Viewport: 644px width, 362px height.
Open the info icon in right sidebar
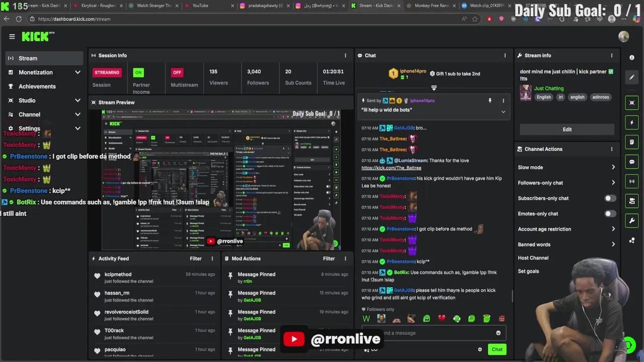(632, 57)
